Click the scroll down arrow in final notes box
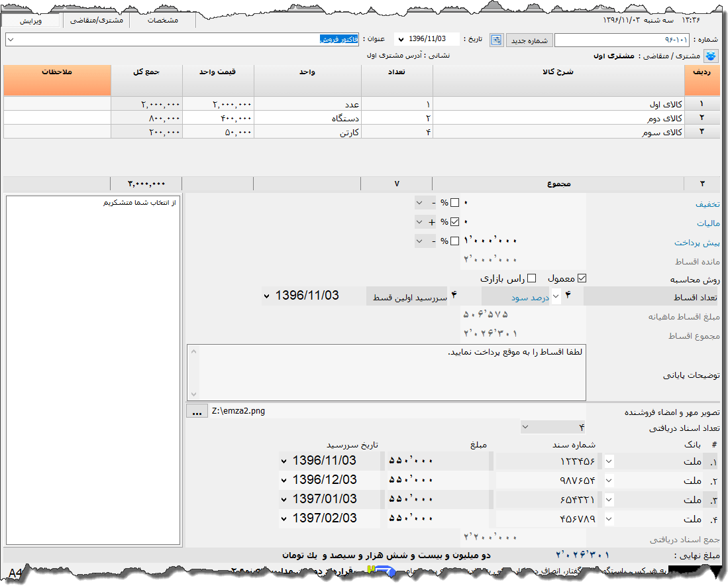Screen dimensions: 728x586 193,394
